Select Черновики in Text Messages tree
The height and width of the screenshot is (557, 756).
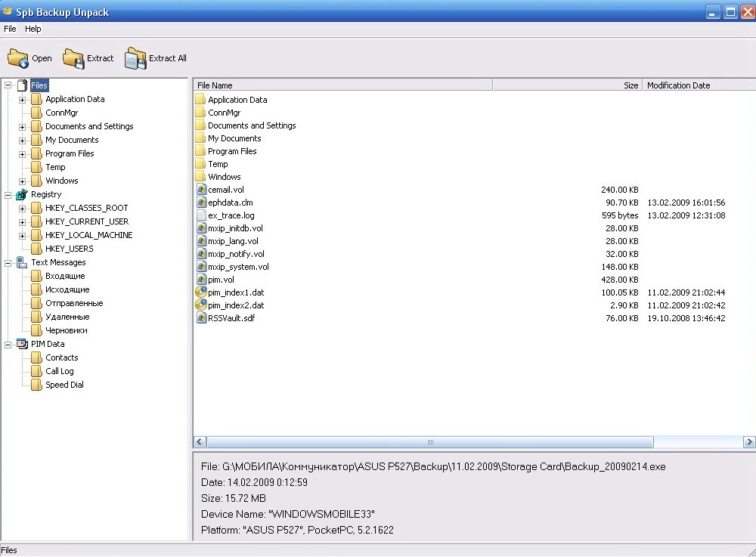click(67, 330)
